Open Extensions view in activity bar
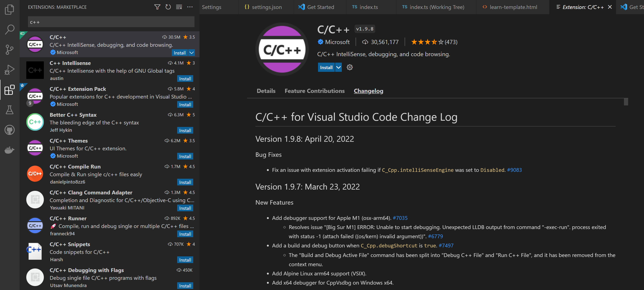Image resolution: width=644 pixels, height=290 pixels. [10, 90]
